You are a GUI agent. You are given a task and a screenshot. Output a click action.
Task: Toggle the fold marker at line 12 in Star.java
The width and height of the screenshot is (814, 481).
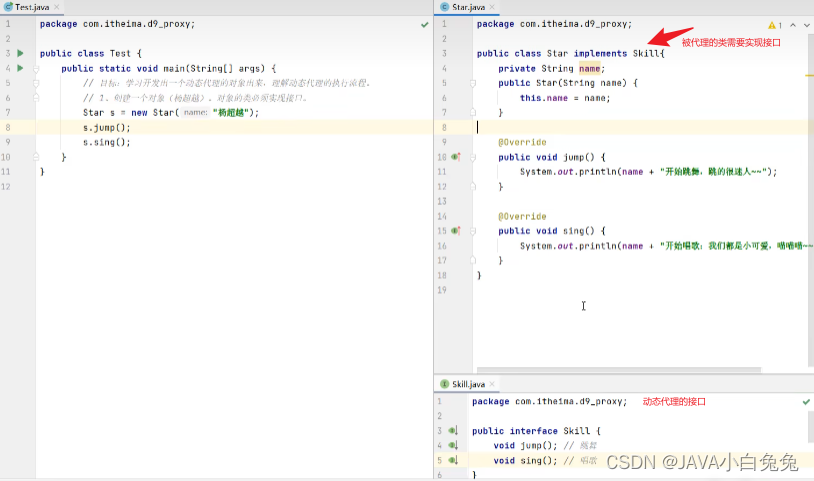[473, 186]
